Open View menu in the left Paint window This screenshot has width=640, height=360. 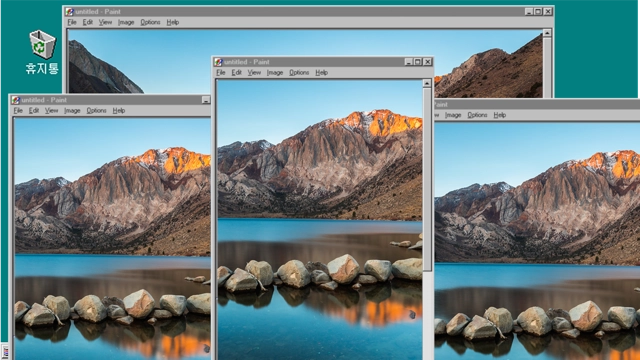pyautogui.click(x=51, y=110)
